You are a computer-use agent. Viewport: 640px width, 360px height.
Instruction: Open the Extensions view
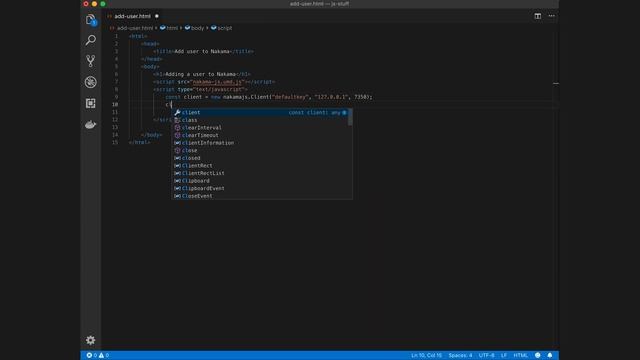tap(91, 103)
